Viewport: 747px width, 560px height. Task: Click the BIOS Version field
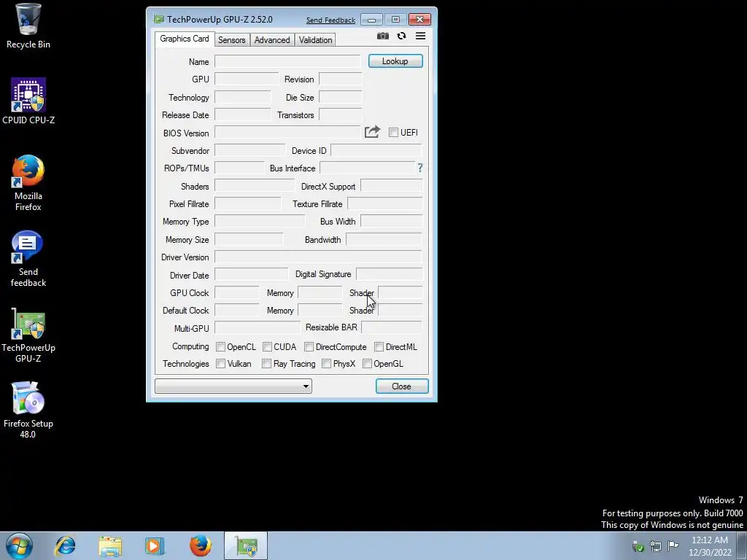287,133
